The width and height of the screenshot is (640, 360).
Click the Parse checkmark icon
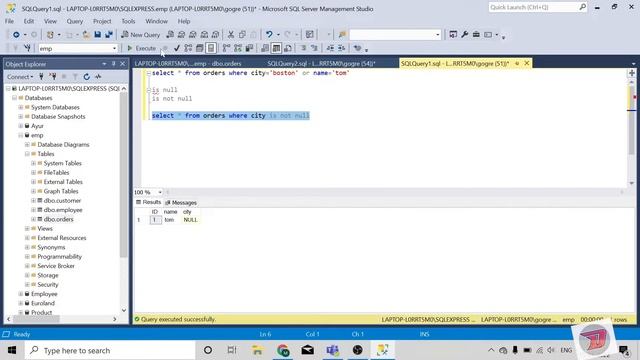[x=177, y=48]
